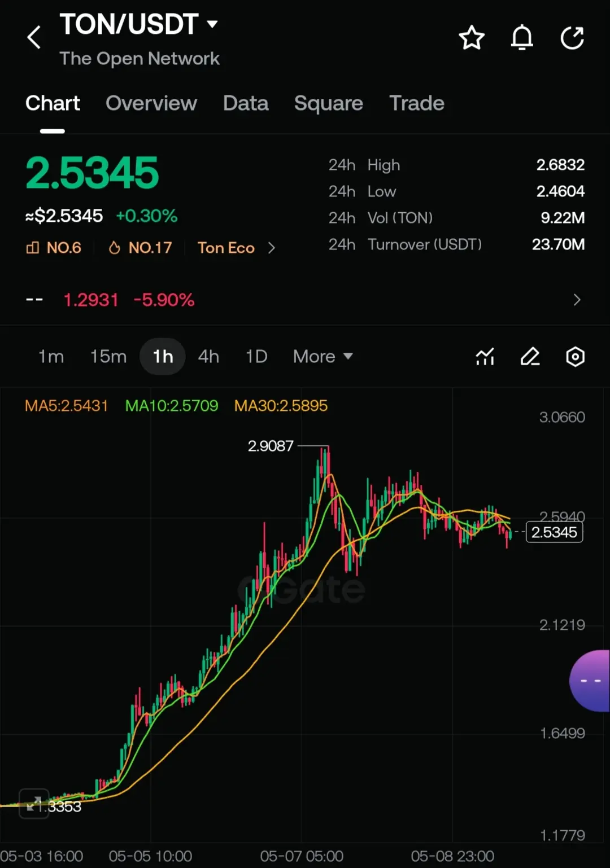Image resolution: width=610 pixels, height=868 pixels.
Task: Select the 1m timeframe
Action: coord(51,357)
